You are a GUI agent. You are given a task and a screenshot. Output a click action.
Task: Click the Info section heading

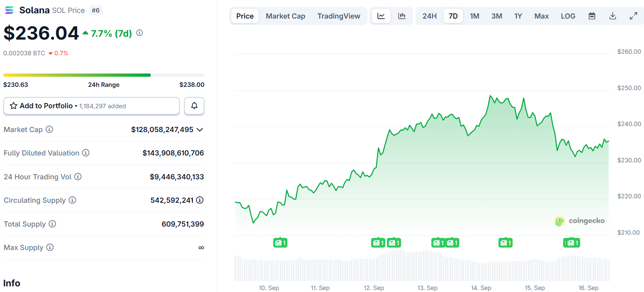(12, 283)
